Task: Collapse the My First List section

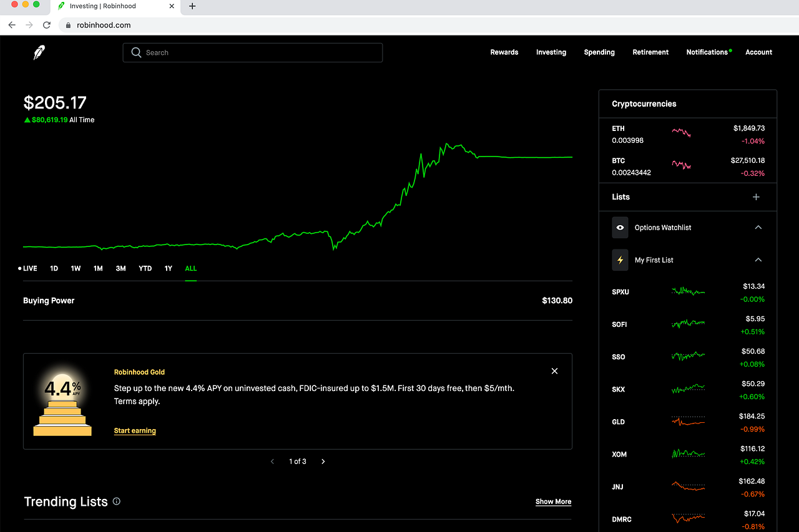Action: click(x=758, y=260)
